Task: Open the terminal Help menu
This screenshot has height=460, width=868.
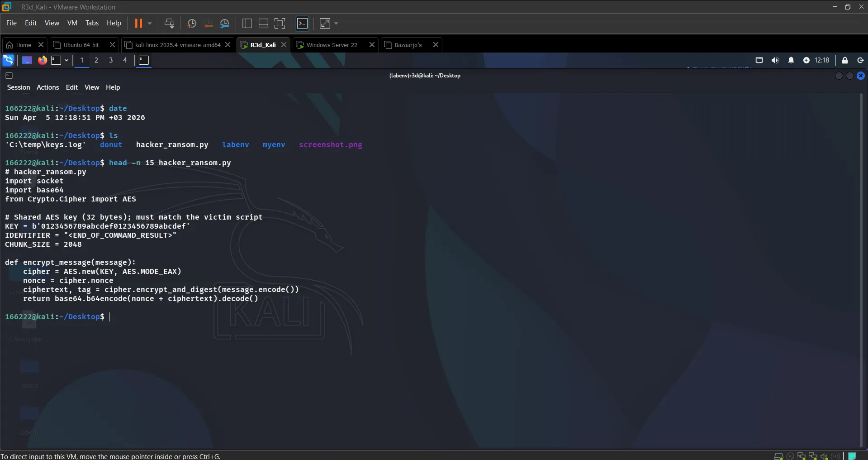Action: (x=113, y=87)
